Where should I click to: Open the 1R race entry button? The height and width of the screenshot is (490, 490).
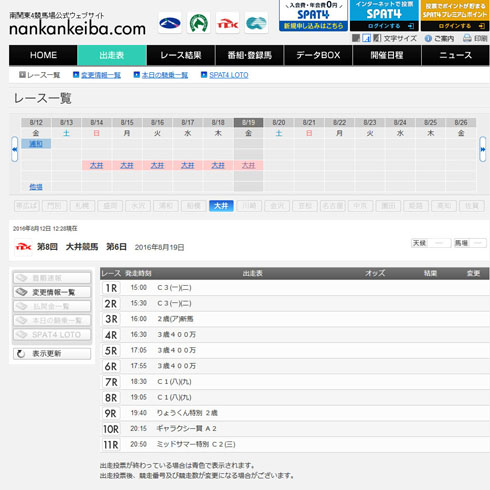(111, 288)
